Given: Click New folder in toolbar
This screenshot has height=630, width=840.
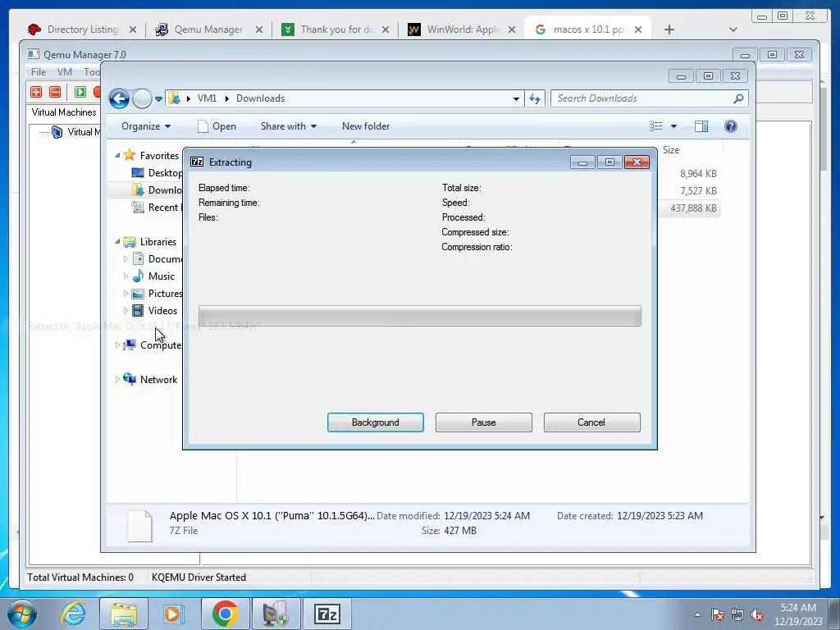Looking at the screenshot, I should pos(366,126).
